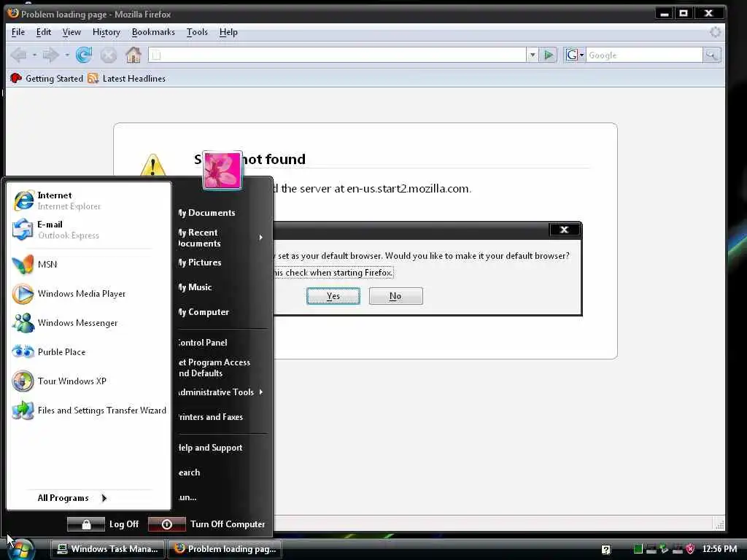The width and height of the screenshot is (747, 560).
Task: Click the Log Off lock button
Action: [x=86, y=524]
